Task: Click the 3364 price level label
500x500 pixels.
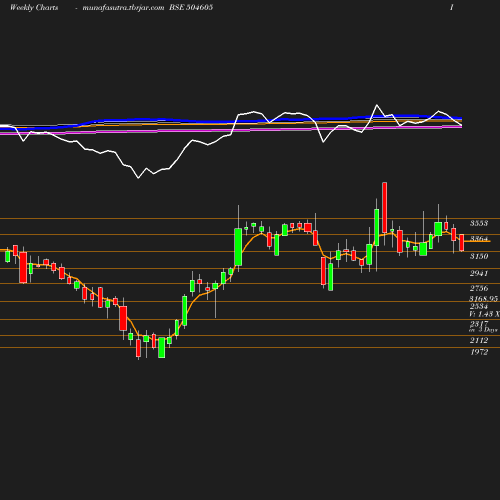Action: click(479, 238)
